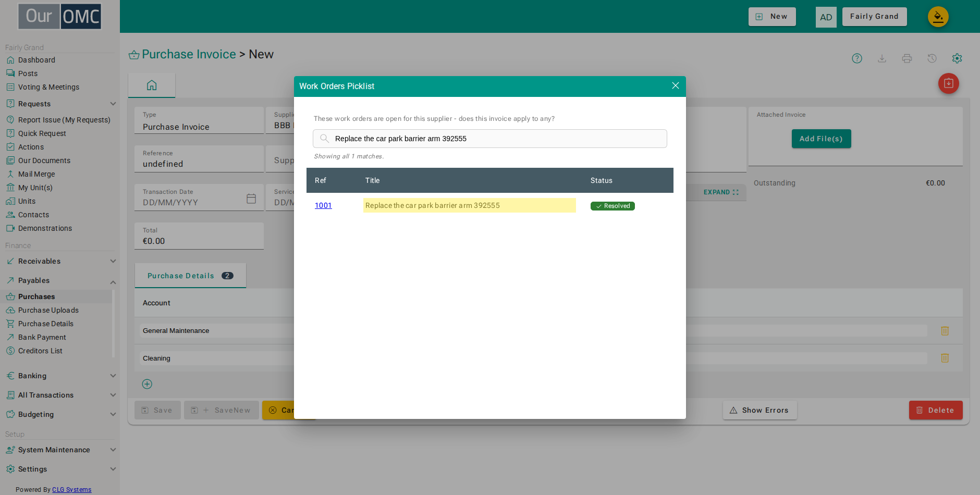
Task: Click Add File(s) button
Action: tap(822, 139)
